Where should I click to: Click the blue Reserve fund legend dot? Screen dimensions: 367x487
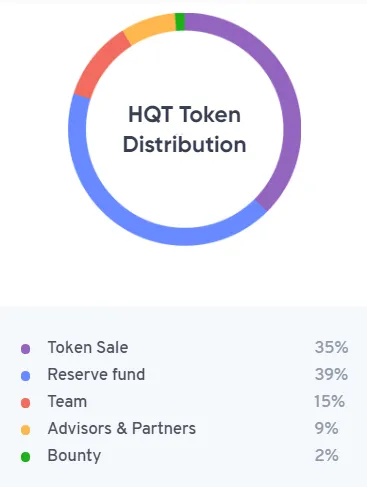[x=26, y=376]
